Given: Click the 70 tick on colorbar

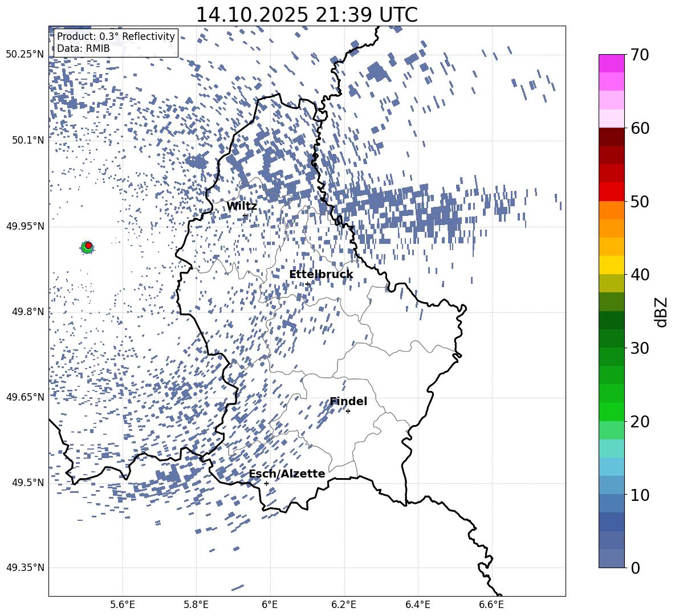Looking at the screenshot, I should point(640,55).
